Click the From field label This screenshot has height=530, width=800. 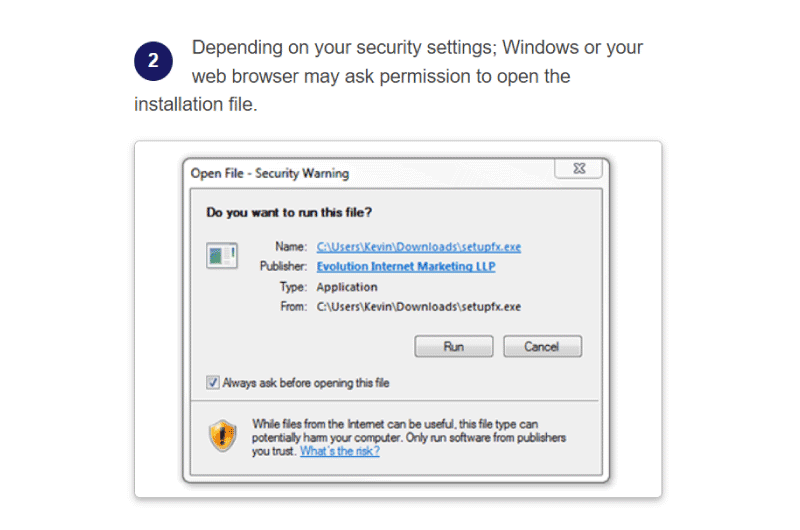pos(293,307)
